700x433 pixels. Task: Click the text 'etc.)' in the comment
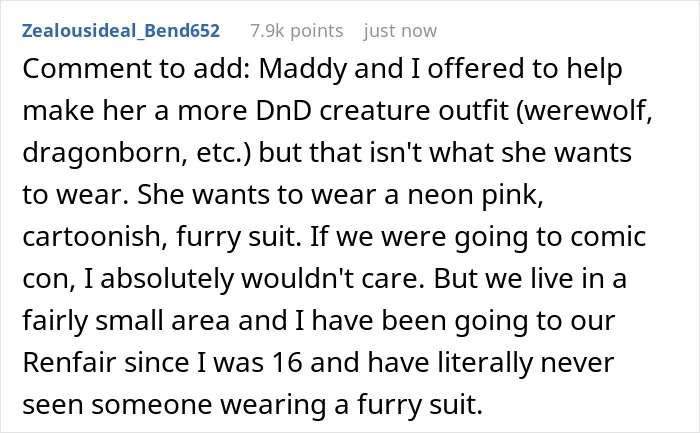click(224, 153)
